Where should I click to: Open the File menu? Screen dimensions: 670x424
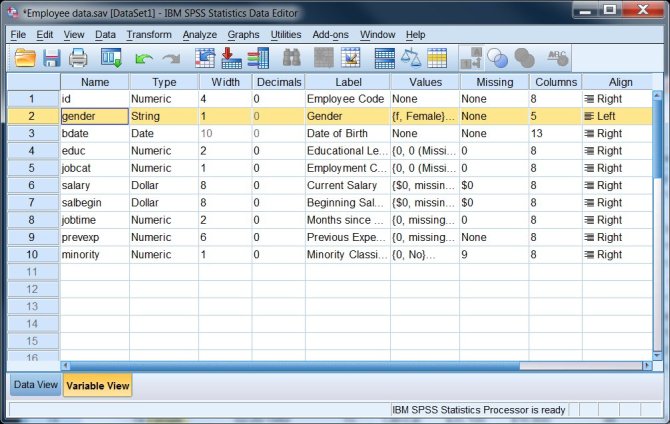(18, 35)
